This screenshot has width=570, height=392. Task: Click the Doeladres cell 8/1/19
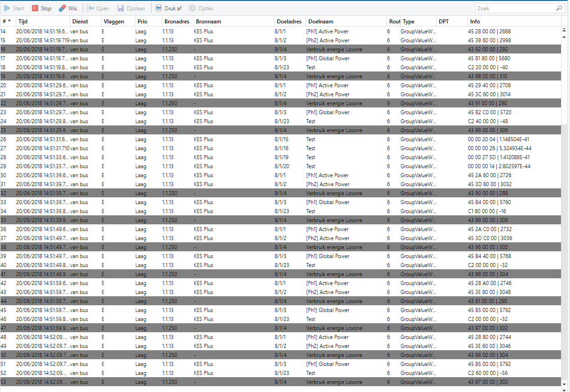click(x=281, y=157)
